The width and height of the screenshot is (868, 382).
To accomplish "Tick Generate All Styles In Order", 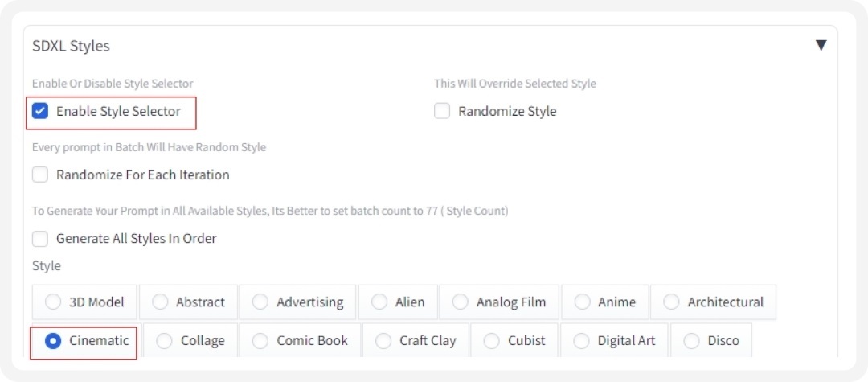I will (40, 238).
